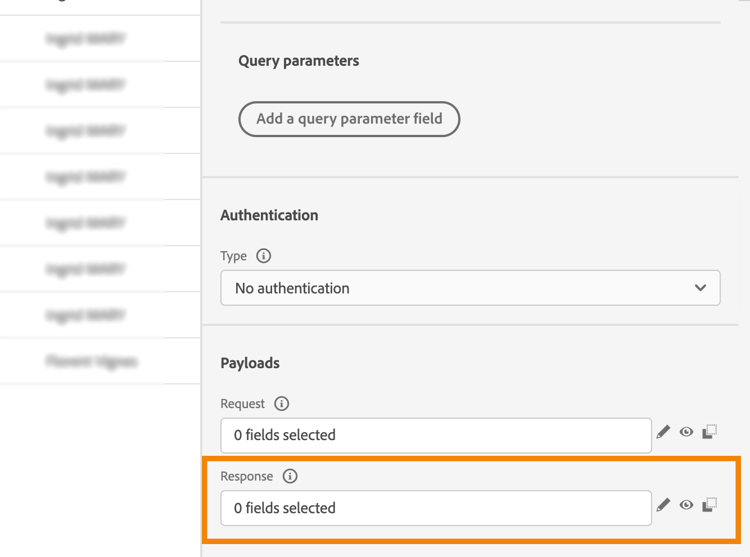
Task: Select the first blurred row in list
Action: point(86,39)
